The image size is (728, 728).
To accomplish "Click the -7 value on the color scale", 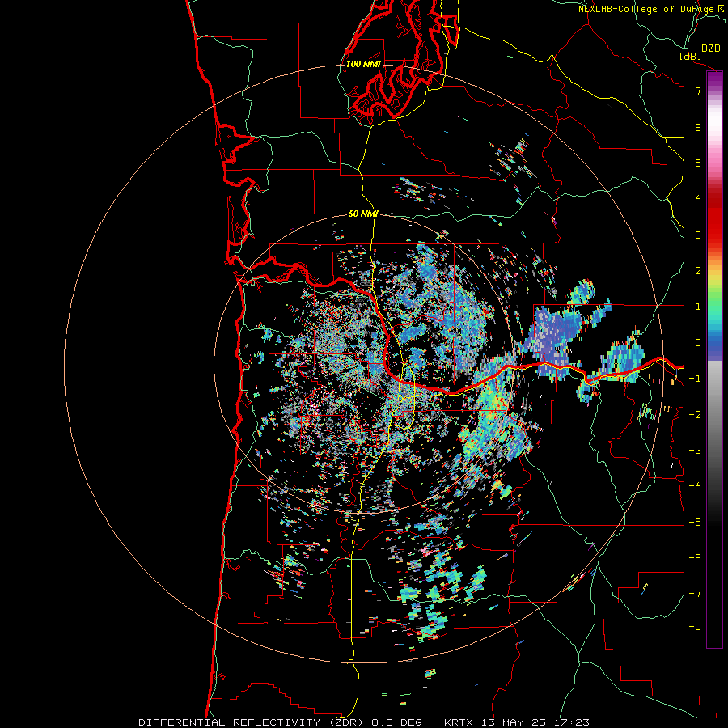I will 695,594.
